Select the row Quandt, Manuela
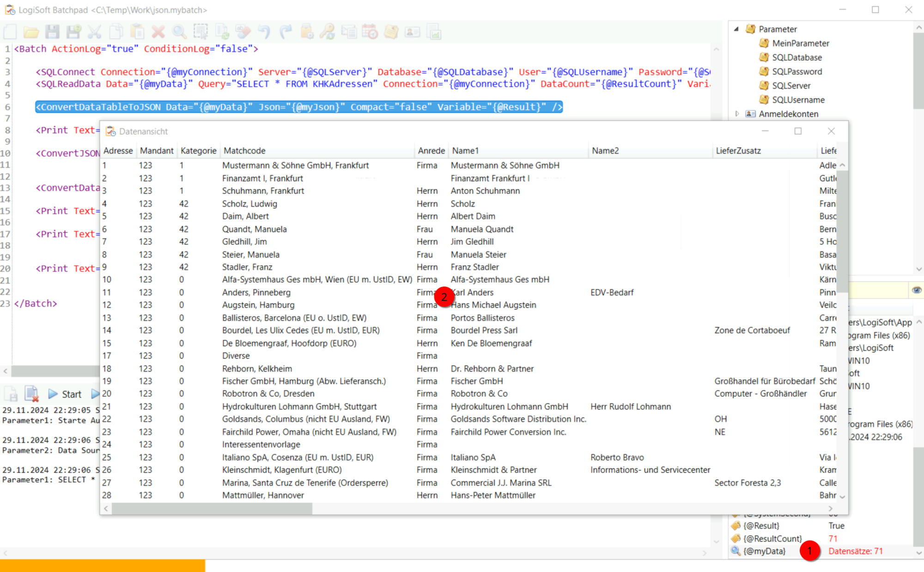This screenshot has height=572, width=924. pos(254,229)
